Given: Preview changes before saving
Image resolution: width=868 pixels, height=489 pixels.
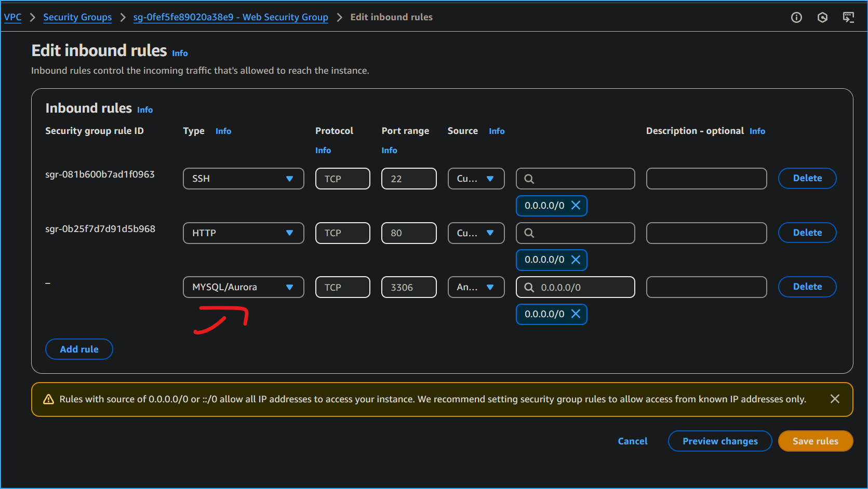Looking at the screenshot, I should pyautogui.click(x=719, y=441).
